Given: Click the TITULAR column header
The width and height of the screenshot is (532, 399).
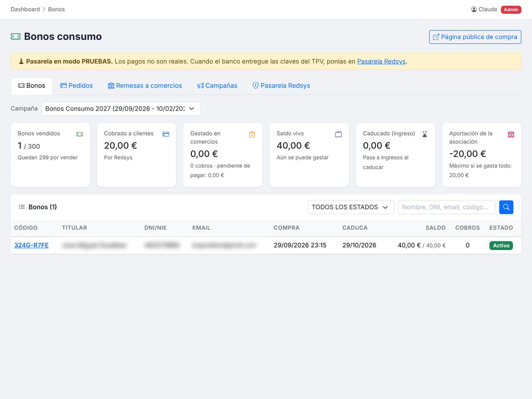Looking at the screenshot, I should pos(74,228).
